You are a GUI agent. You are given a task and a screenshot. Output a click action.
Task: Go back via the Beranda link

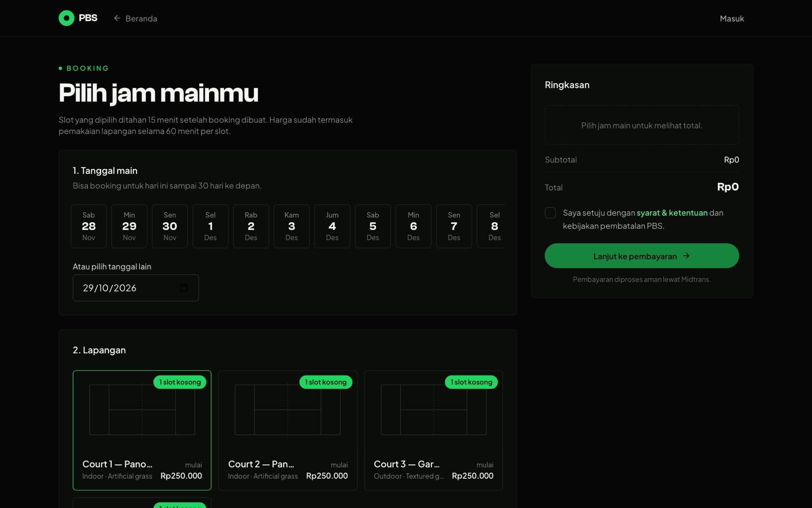[x=135, y=18]
